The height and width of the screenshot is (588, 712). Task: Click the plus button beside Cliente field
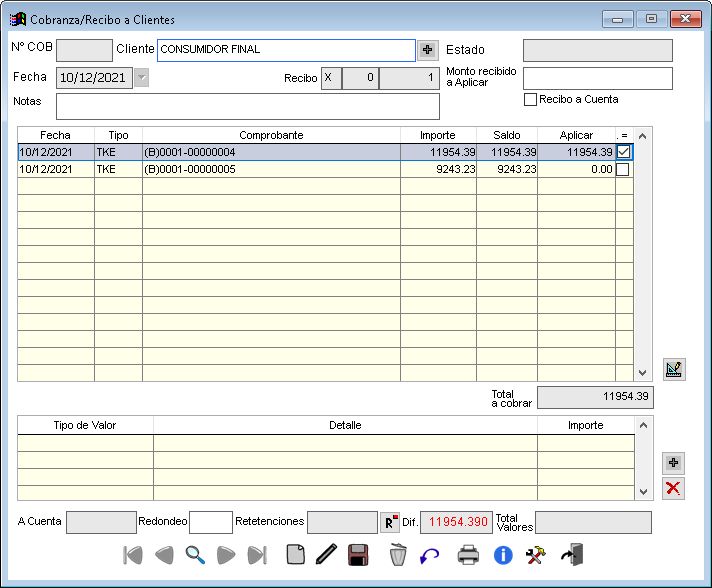click(428, 50)
